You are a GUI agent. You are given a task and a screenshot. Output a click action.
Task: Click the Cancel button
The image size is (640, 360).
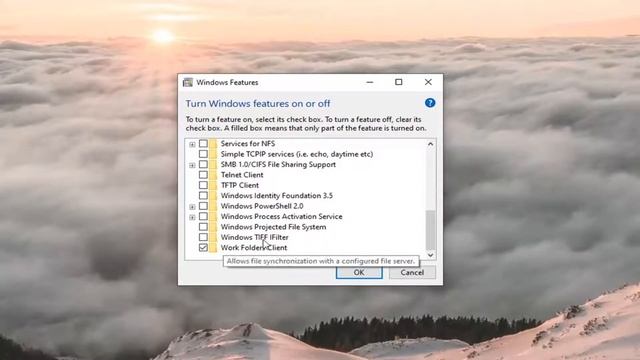[x=412, y=273]
